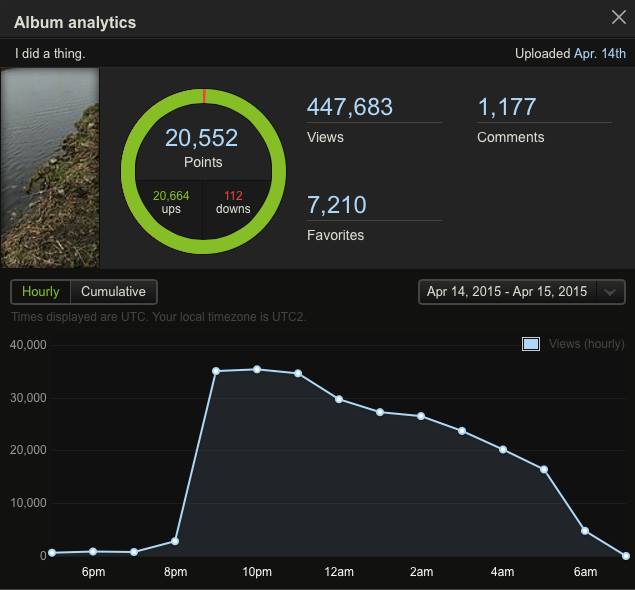
Task: Click the 1,177 comments count
Action: click(x=507, y=107)
